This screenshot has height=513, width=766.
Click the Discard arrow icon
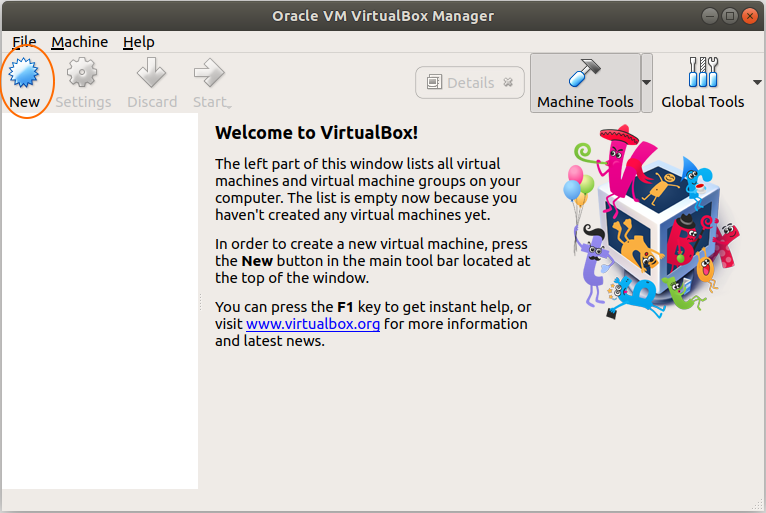point(151,72)
